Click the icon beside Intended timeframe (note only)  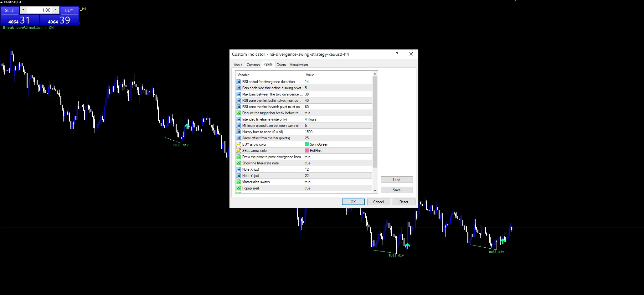point(239,119)
